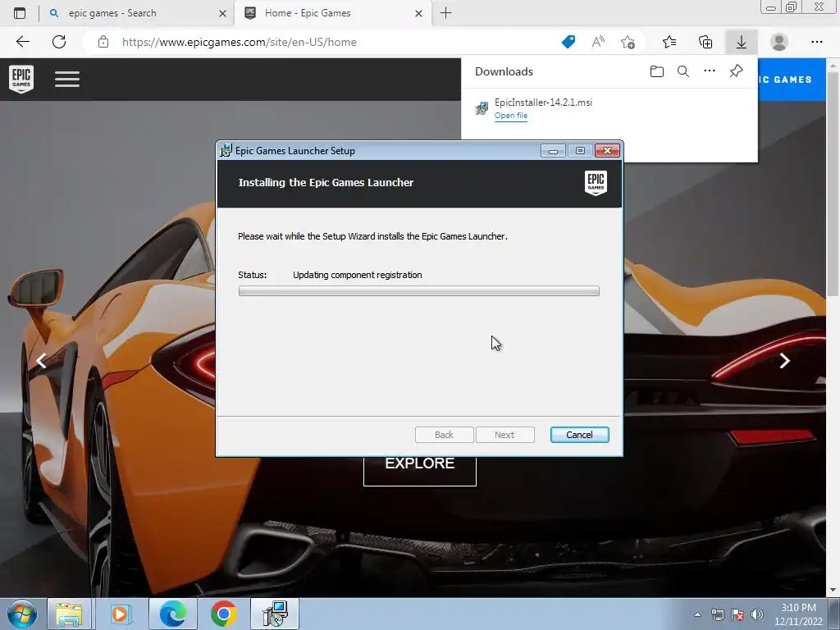Launch Windows Media Player from taskbar
This screenshot has height=630, width=840.
[x=121, y=614]
